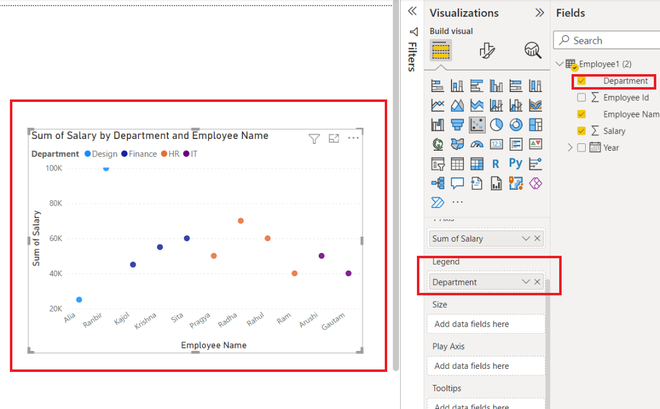Select the pie chart visualization icon
Image resolution: width=660 pixels, height=409 pixels.
point(496,125)
